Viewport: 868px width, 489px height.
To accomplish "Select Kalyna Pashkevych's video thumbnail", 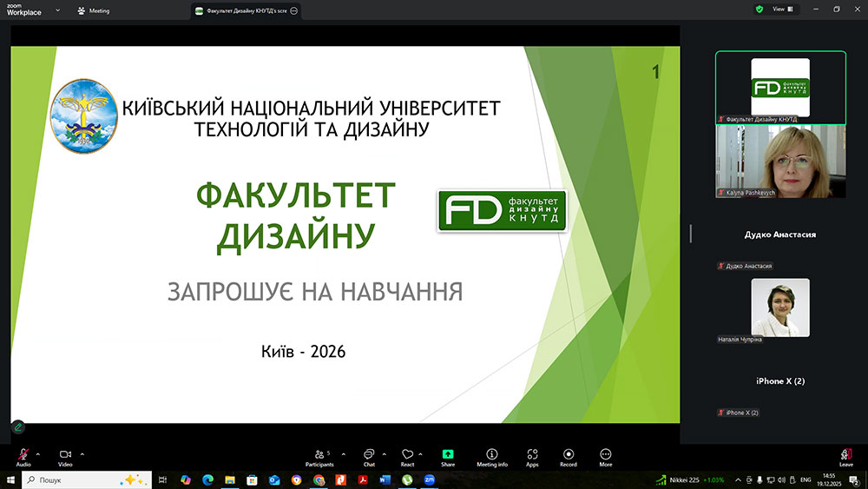I will point(780,161).
